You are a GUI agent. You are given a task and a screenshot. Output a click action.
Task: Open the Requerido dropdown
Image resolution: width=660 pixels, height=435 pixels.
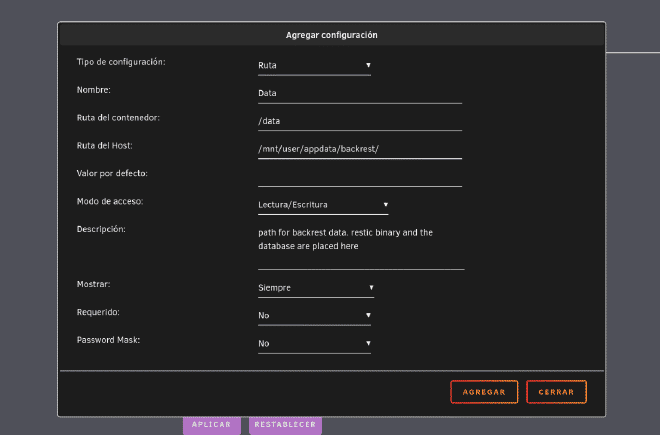(x=314, y=315)
